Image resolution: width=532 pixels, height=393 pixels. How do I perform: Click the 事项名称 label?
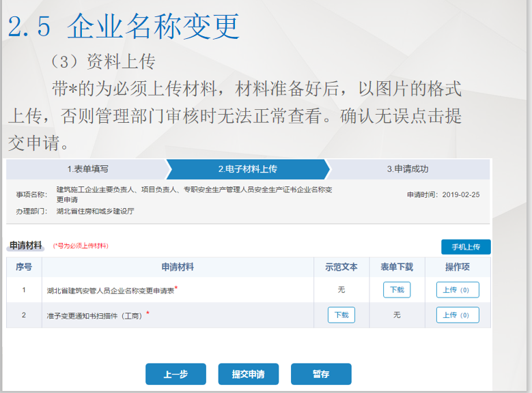click(31, 194)
